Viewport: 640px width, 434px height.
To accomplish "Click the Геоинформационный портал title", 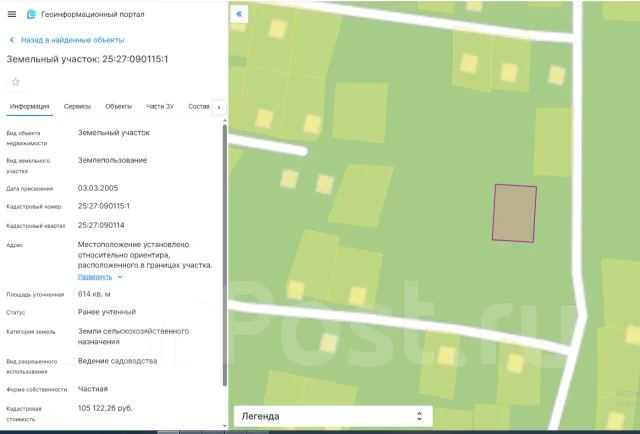I will [x=93, y=14].
